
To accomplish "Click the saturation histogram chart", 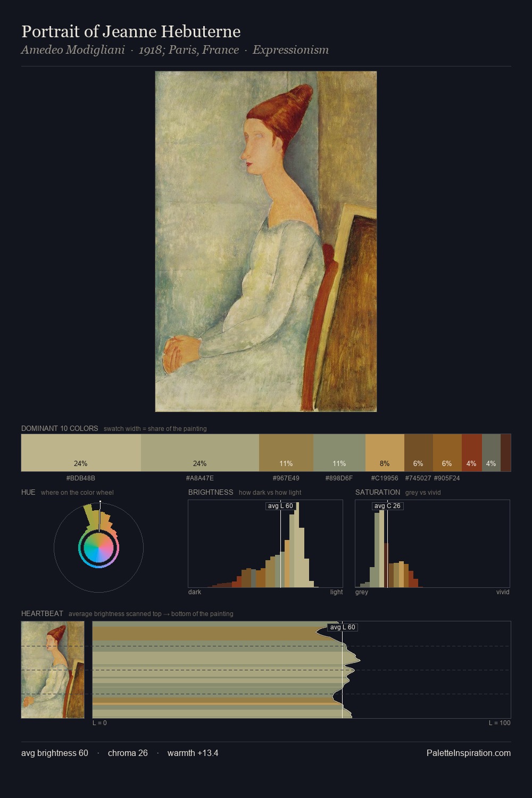I will pyautogui.click(x=433, y=544).
